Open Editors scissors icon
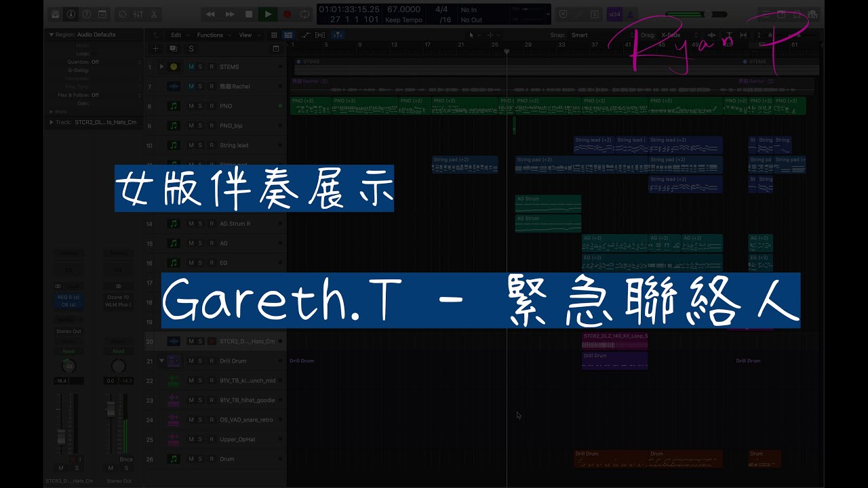Image resolution: width=868 pixels, height=488 pixels. [x=154, y=14]
